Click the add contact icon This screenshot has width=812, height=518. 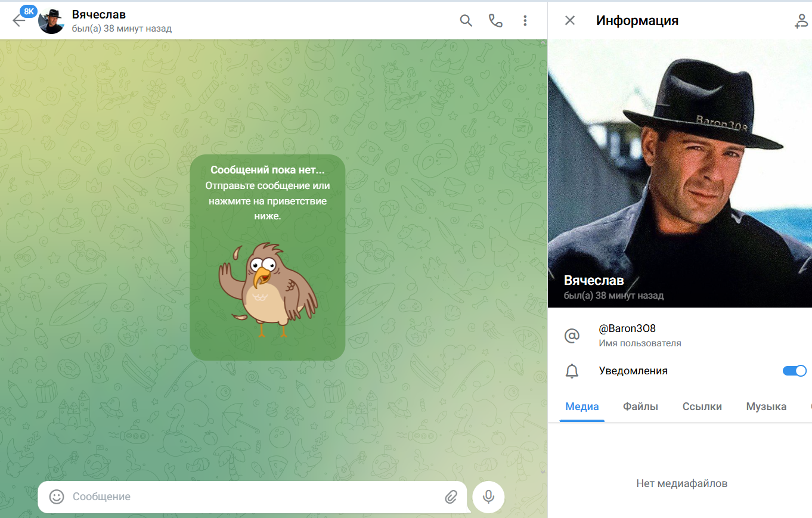[x=801, y=21]
